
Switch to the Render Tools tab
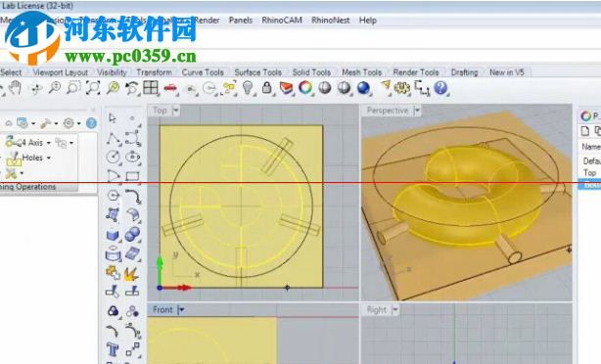416,72
